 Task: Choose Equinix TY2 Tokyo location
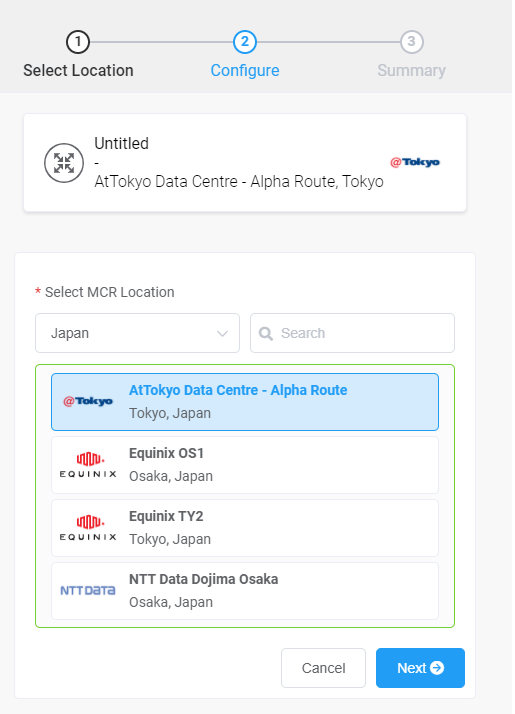(245, 528)
